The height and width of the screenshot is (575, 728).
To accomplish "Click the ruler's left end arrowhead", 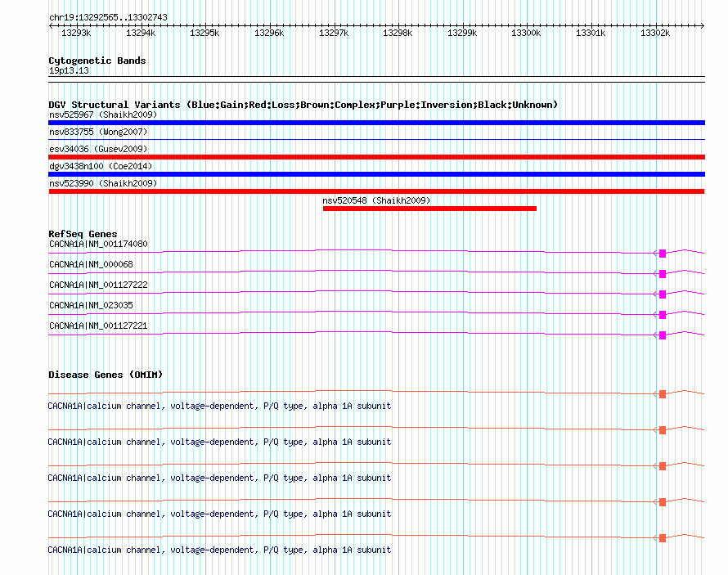I will [51, 26].
